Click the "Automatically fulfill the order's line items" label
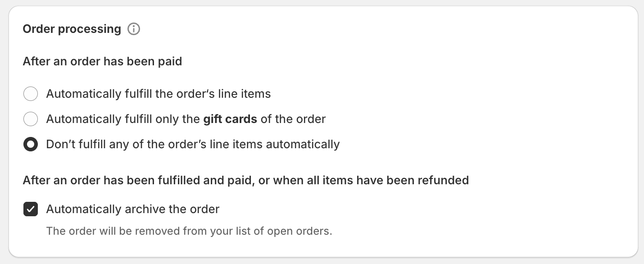Image resolution: width=644 pixels, height=264 pixels. point(159,94)
